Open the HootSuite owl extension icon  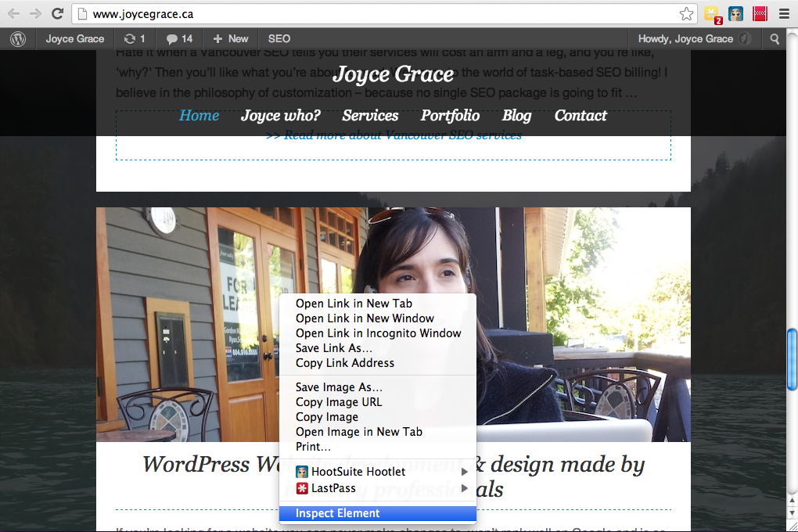click(735, 13)
